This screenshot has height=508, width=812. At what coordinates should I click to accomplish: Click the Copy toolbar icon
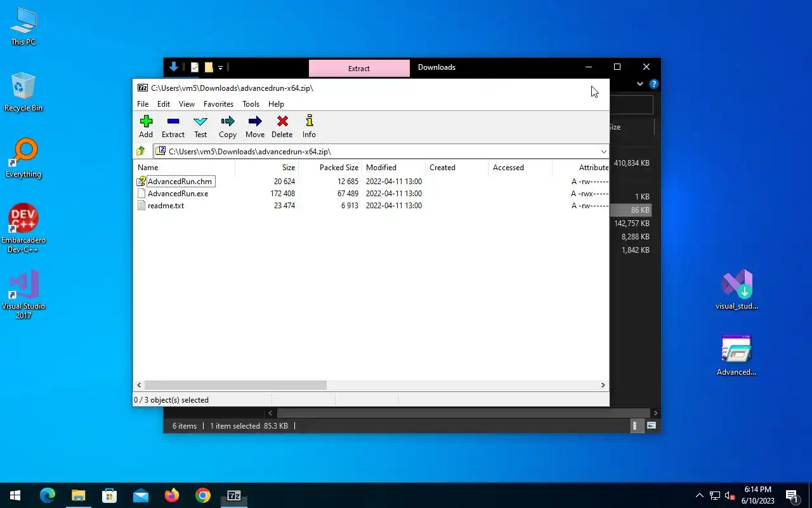tap(228, 121)
